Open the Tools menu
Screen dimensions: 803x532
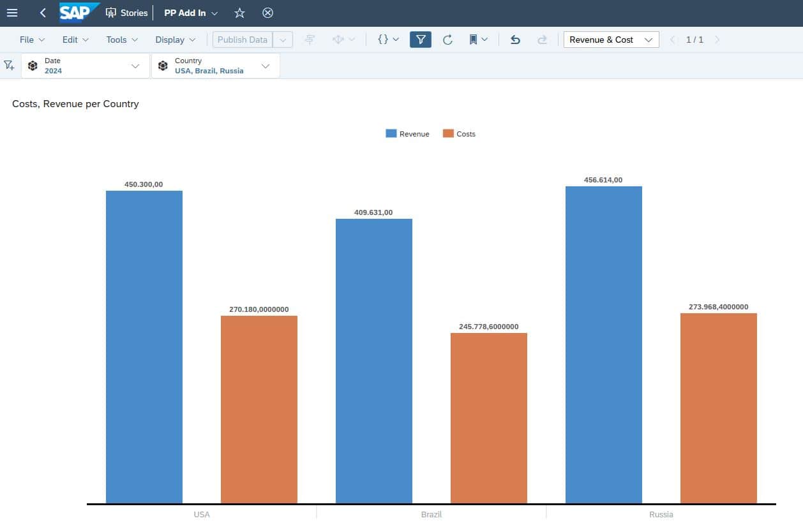[x=122, y=40]
